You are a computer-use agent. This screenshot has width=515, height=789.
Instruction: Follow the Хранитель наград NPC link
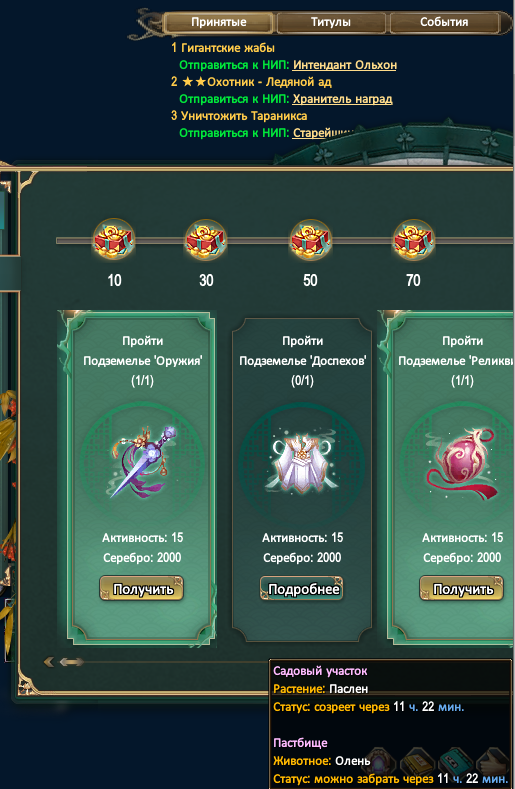tap(342, 99)
